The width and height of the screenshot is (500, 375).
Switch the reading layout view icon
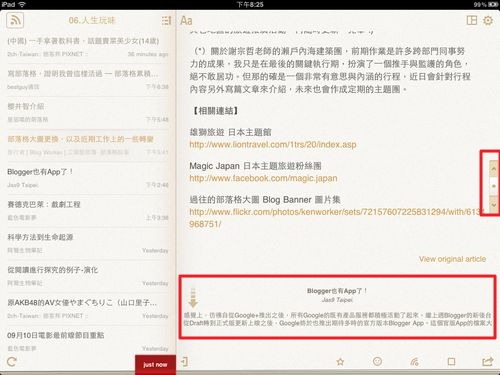click(x=472, y=20)
